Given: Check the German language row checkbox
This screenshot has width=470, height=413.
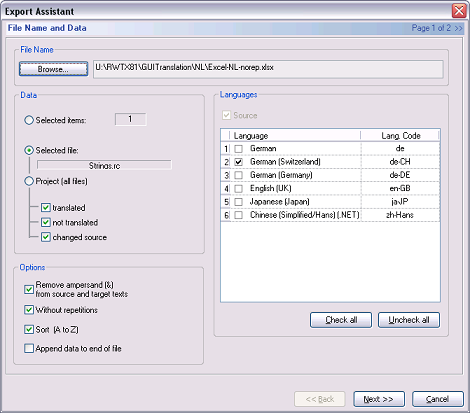Looking at the screenshot, I should point(238,149).
